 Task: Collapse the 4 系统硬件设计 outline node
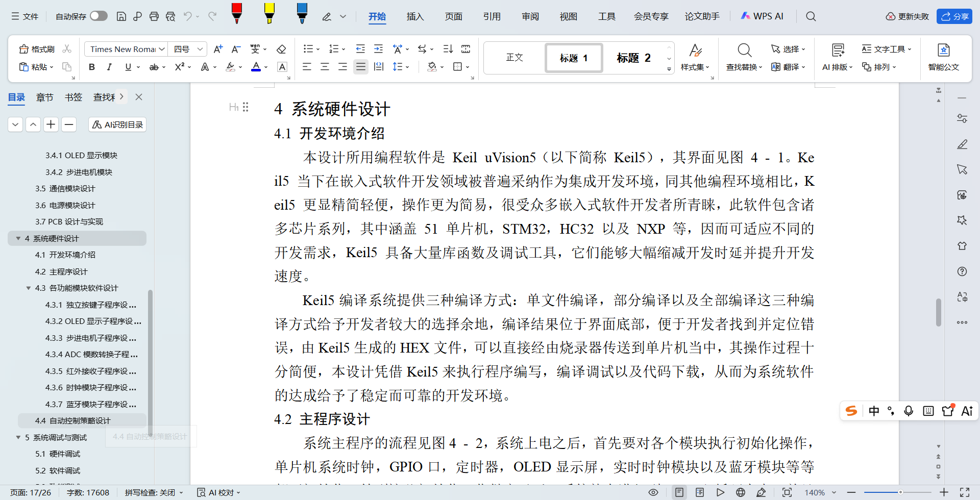pos(18,238)
